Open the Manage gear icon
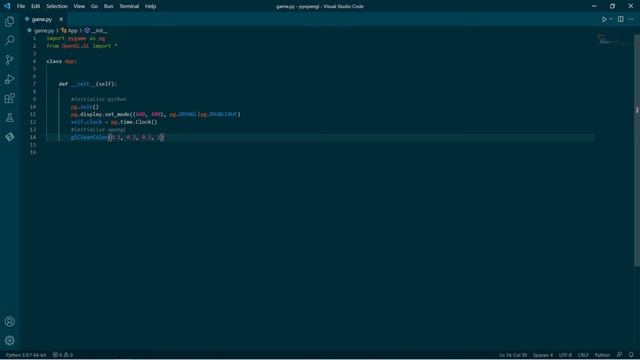Viewport: 640px width, 360px height. tap(9, 340)
